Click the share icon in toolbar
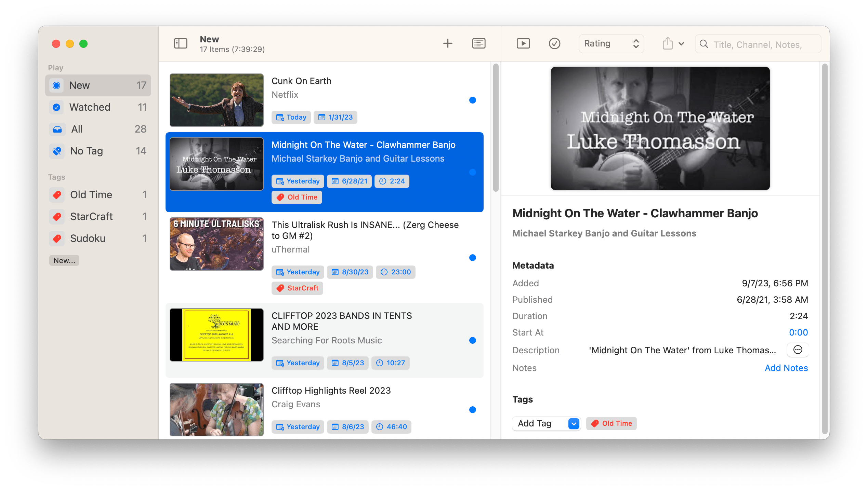868x490 pixels. click(667, 44)
